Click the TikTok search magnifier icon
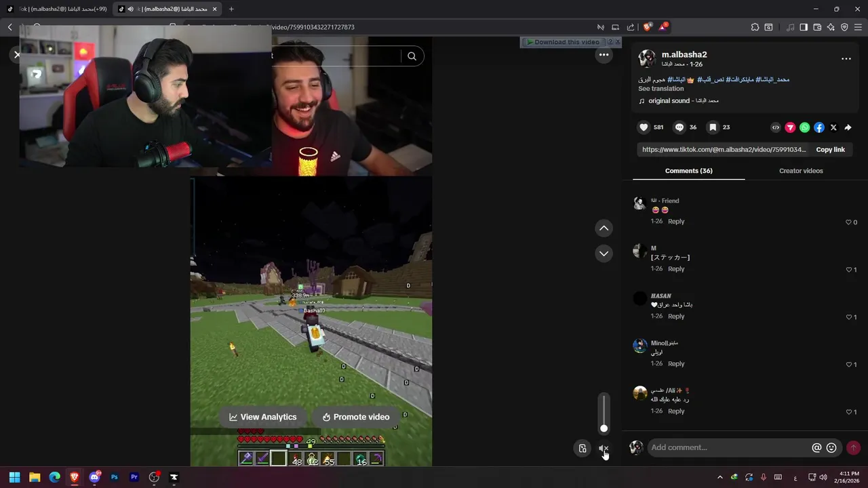Viewport: 868px width, 488px height. coord(412,56)
